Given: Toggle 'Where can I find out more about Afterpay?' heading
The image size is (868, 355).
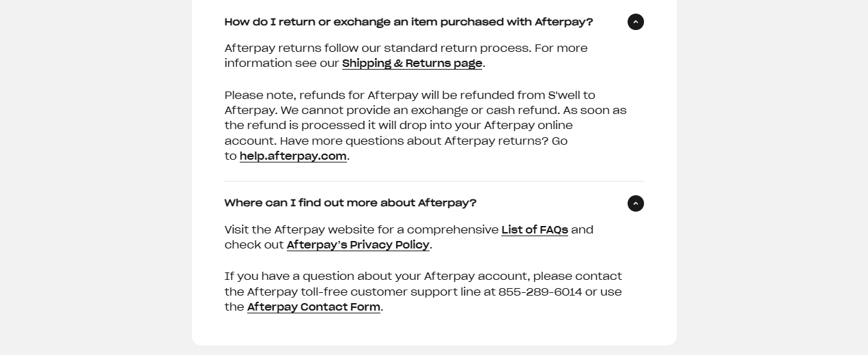Looking at the screenshot, I should [350, 203].
